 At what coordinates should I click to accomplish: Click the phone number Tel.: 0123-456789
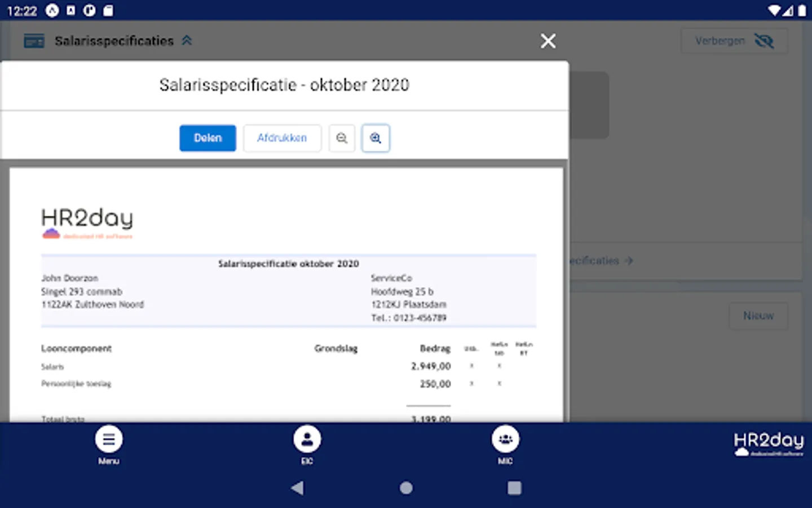(409, 318)
